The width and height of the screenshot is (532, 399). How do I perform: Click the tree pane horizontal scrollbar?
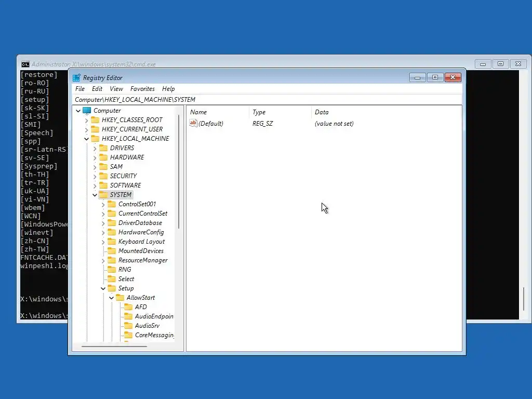[x=114, y=347]
